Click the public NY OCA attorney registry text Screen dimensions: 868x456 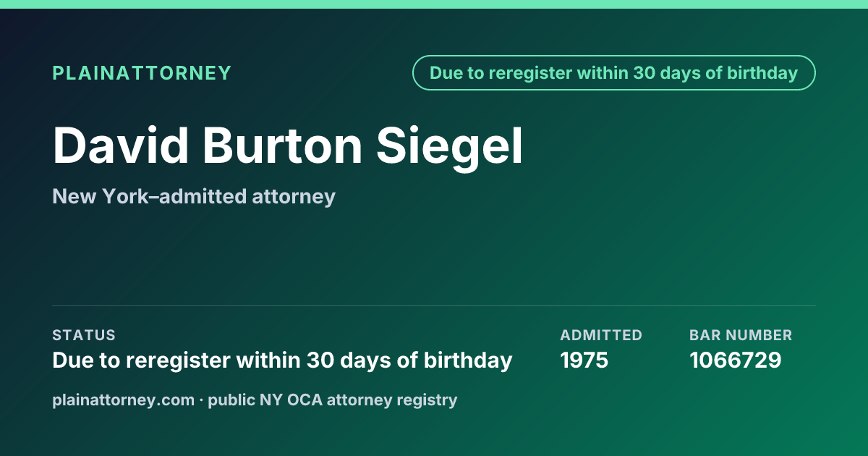pos(333,400)
